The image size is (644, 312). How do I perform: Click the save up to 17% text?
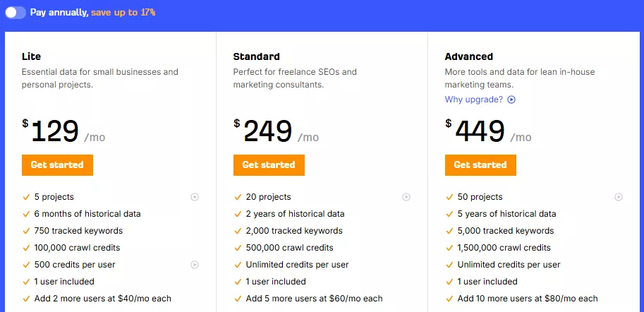123,13
